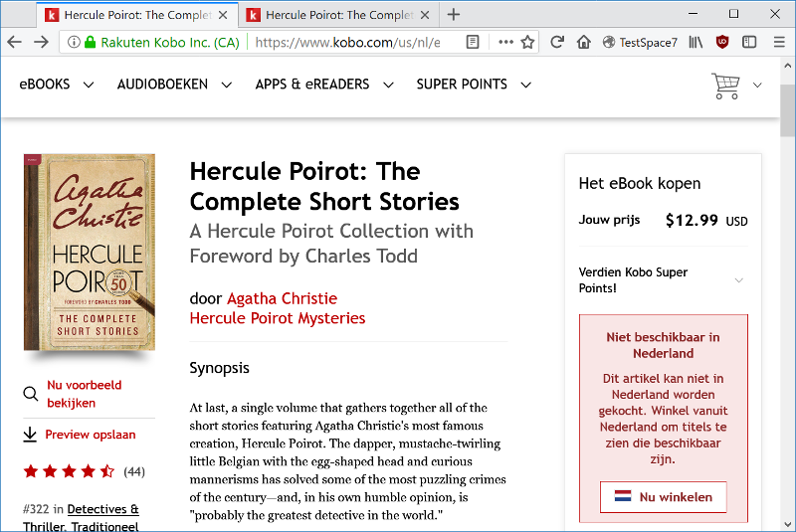Go back to the previous page

coord(15,42)
